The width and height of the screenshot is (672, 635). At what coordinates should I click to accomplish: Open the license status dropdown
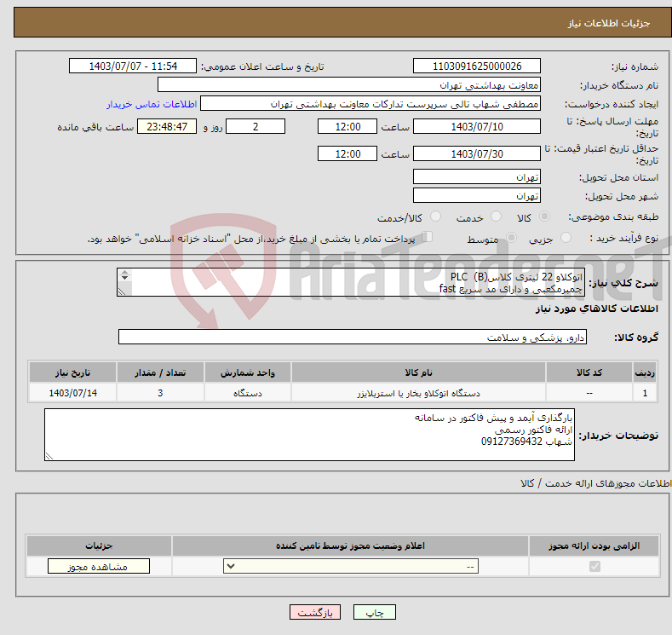351,567
